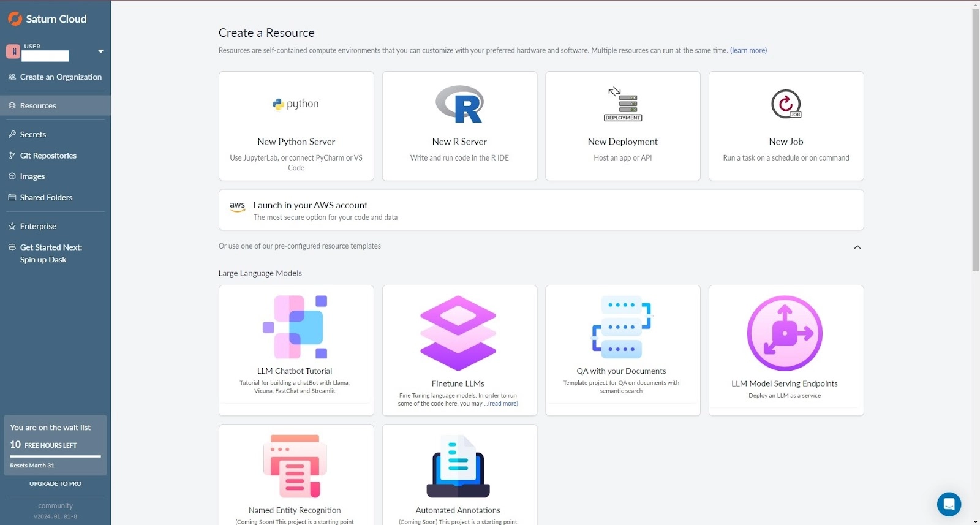Open the Enterprise section

pyautogui.click(x=38, y=226)
